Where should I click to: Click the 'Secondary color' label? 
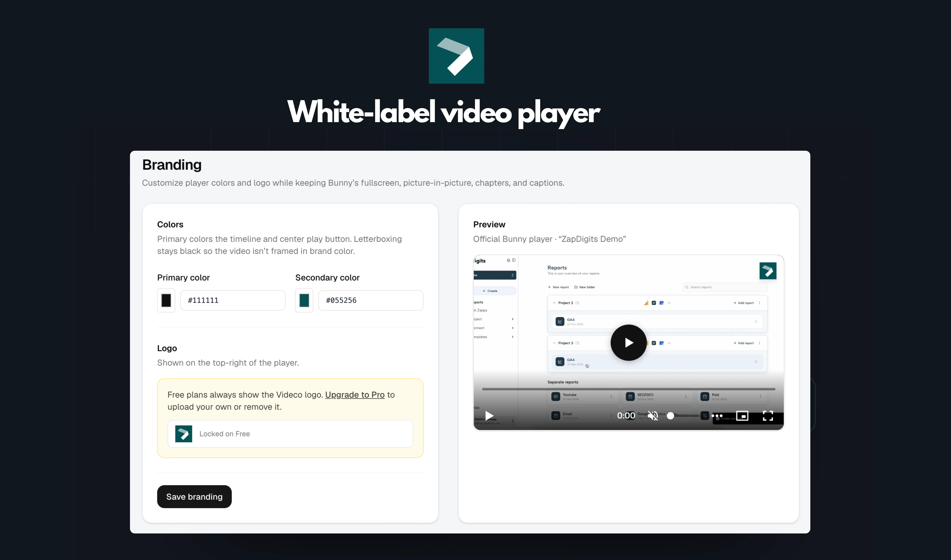pos(327,278)
